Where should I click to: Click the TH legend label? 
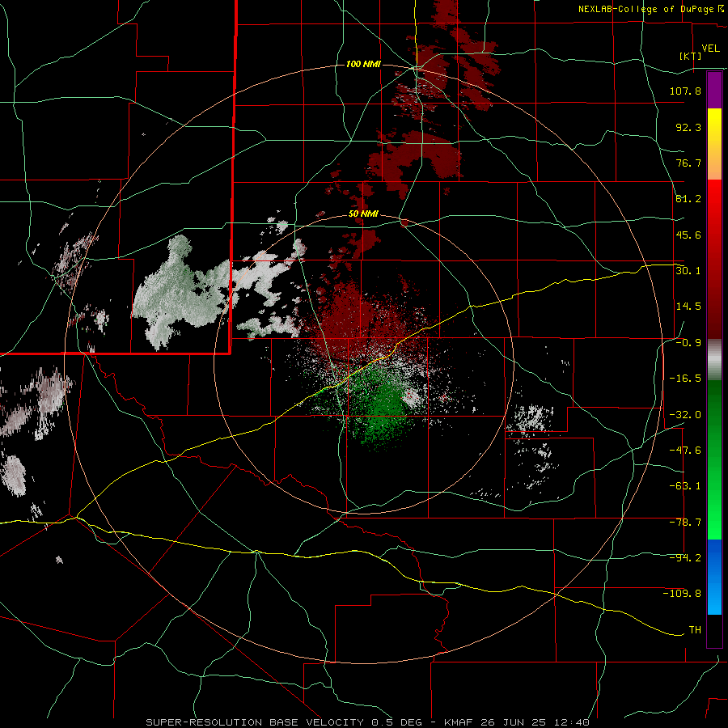[695, 630]
